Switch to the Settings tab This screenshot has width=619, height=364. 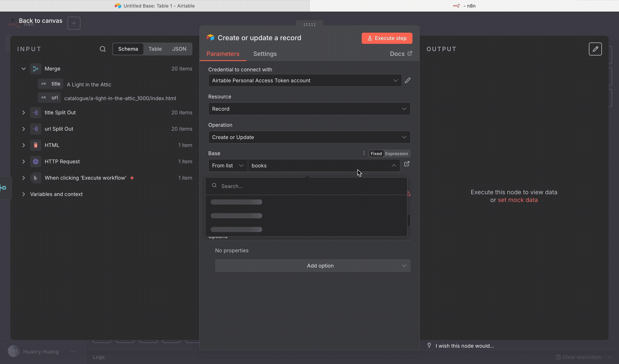pos(265,54)
